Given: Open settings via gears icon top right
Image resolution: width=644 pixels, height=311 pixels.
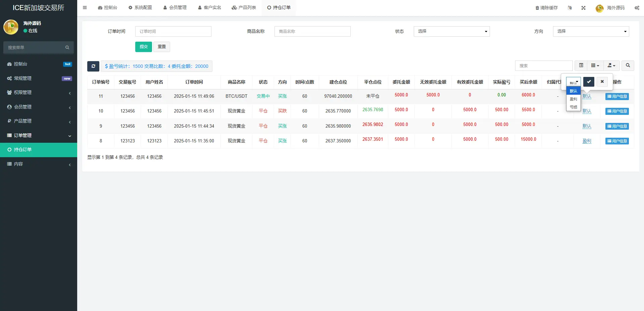Looking at the screenshot, I should (636, 8).
